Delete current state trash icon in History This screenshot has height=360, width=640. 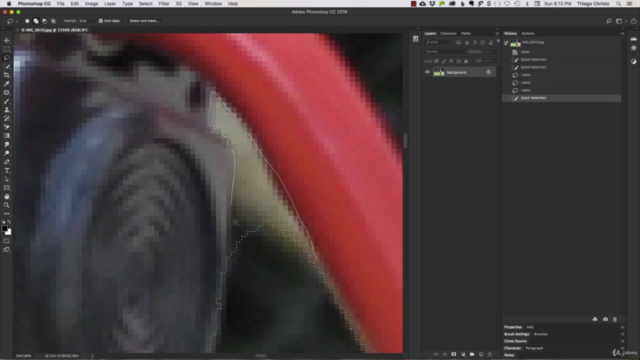coord(615,319)
